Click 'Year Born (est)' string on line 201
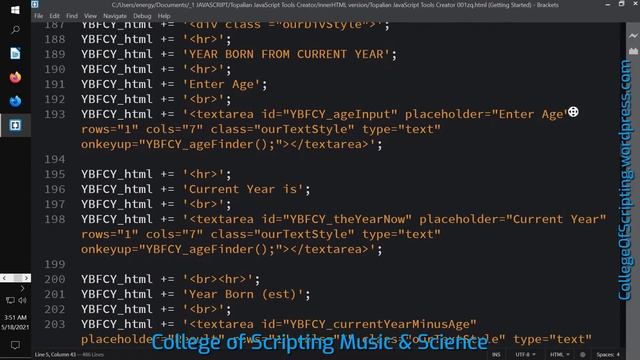640x360 pixels. [242, 294]
